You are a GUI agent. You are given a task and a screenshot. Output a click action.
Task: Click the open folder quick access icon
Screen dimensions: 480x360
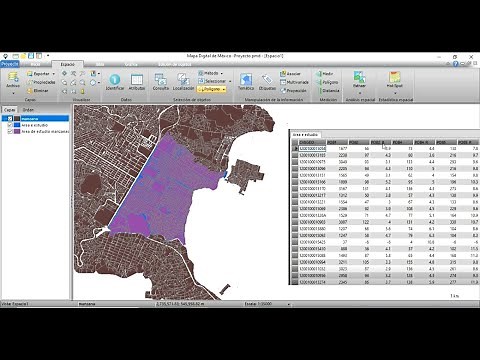23,56
